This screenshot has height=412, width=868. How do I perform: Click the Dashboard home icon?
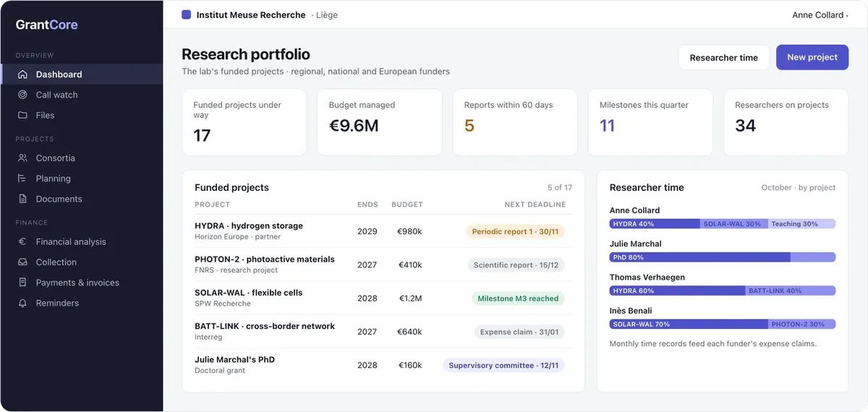(x=22, y=74)
